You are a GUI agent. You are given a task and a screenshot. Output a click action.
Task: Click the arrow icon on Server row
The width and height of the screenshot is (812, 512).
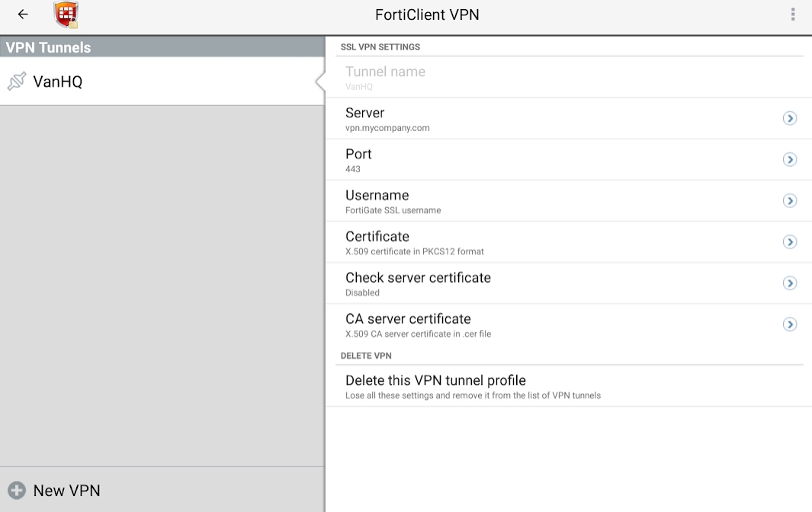coord(790,118)
